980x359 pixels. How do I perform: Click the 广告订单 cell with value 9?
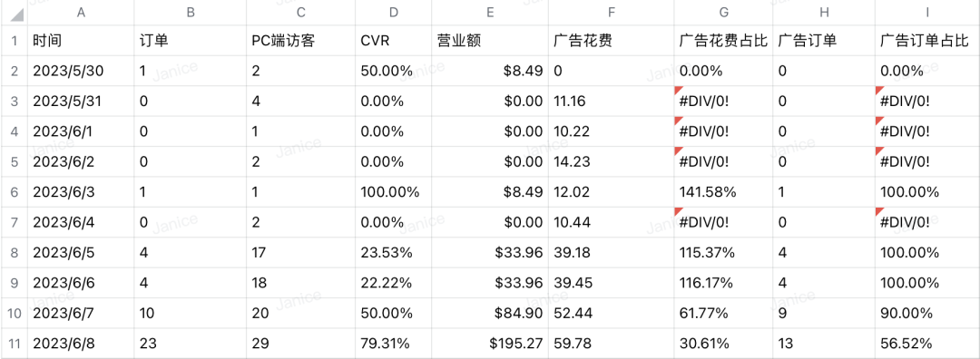824,314
